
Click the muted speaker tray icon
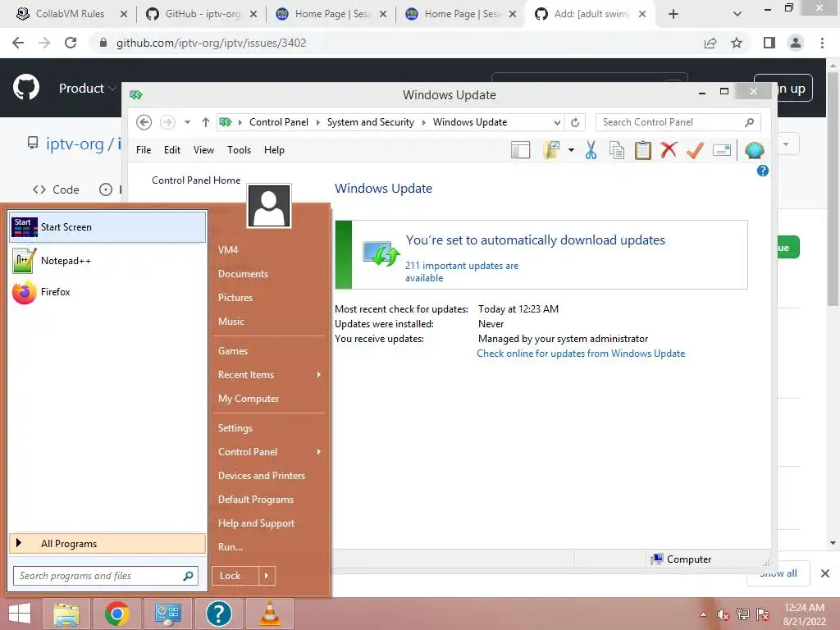pyautogui.click(x=724, y=614)
